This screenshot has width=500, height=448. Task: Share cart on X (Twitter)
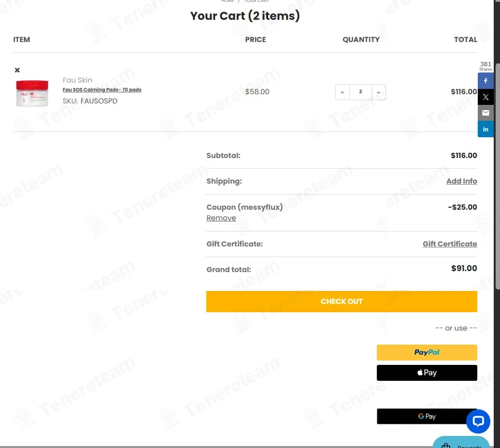[x=486, y=97]
